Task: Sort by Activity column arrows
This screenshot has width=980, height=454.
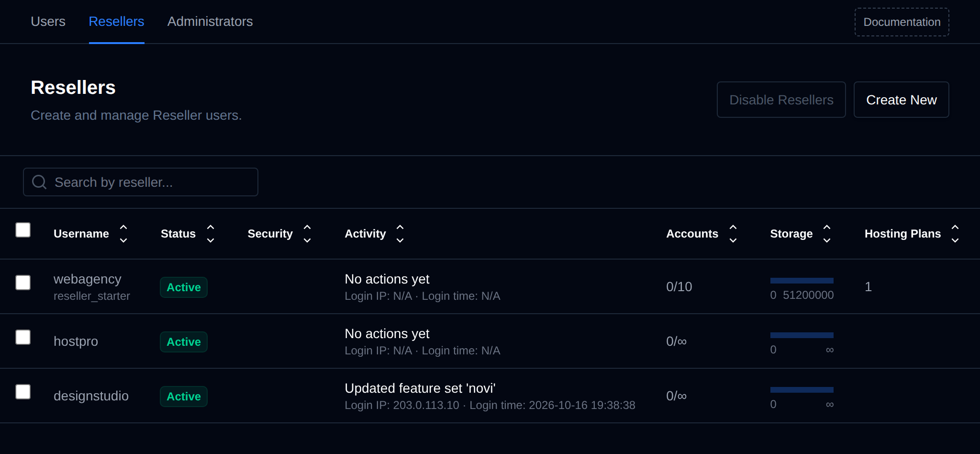Action: pyautogui.click(x=400, y=234)
